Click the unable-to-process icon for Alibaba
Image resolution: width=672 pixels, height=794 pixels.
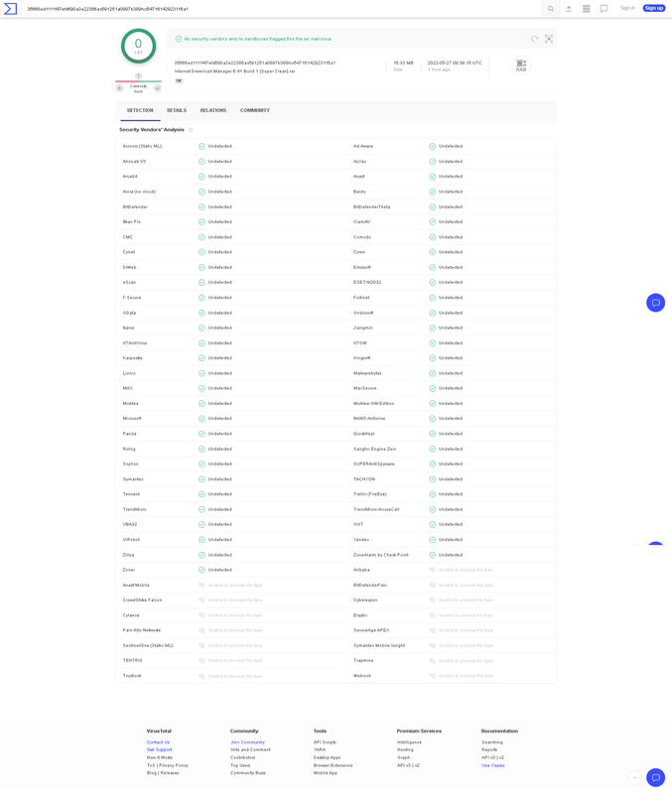tap(433, 570)
